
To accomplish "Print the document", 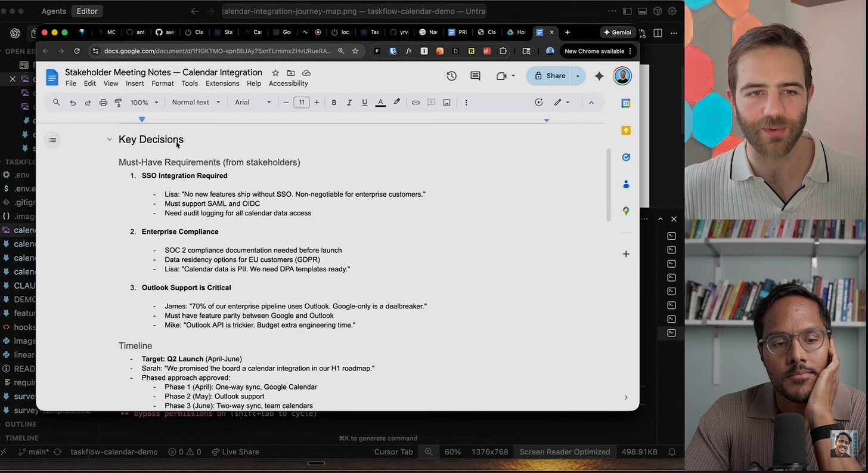I will 103,103.
